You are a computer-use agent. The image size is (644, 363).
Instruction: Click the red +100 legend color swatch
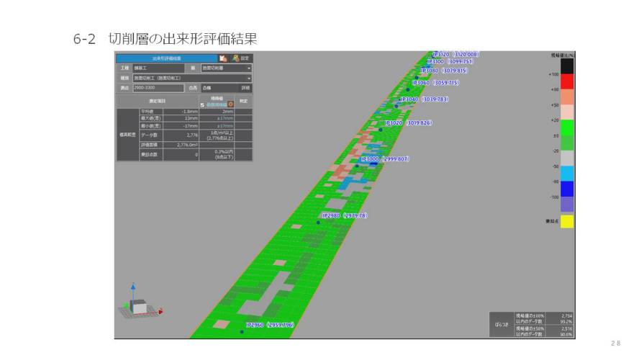pos(567,81)
